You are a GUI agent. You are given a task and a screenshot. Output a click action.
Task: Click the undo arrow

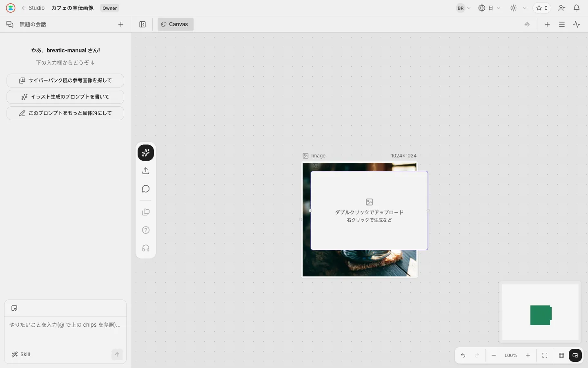tap(463, 355)
